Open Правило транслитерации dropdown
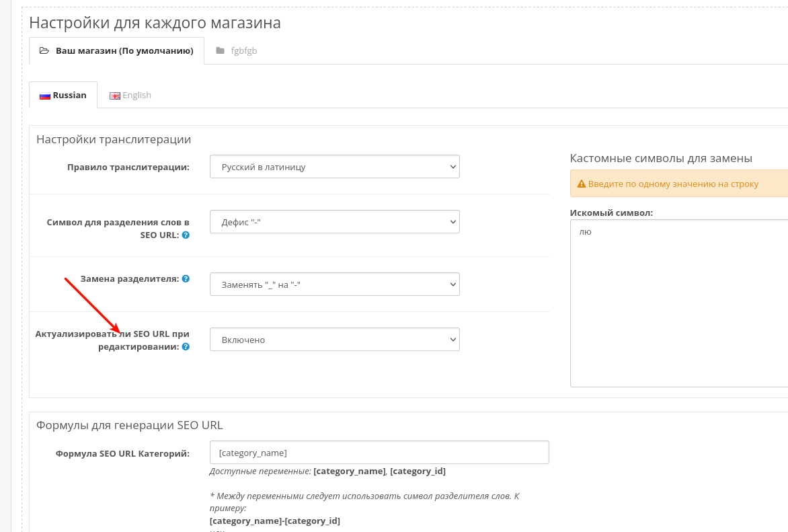 pyautogui.click(x=335, y=167)
